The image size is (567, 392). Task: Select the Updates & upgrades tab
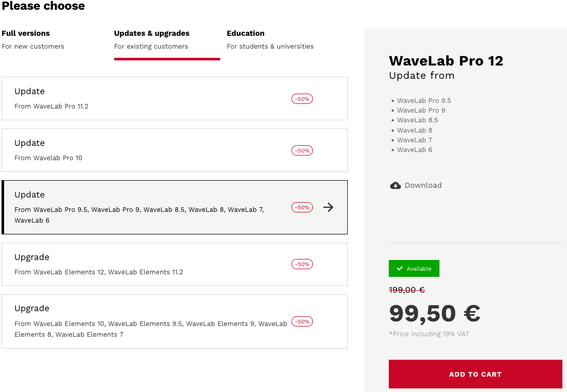(152, 39)
